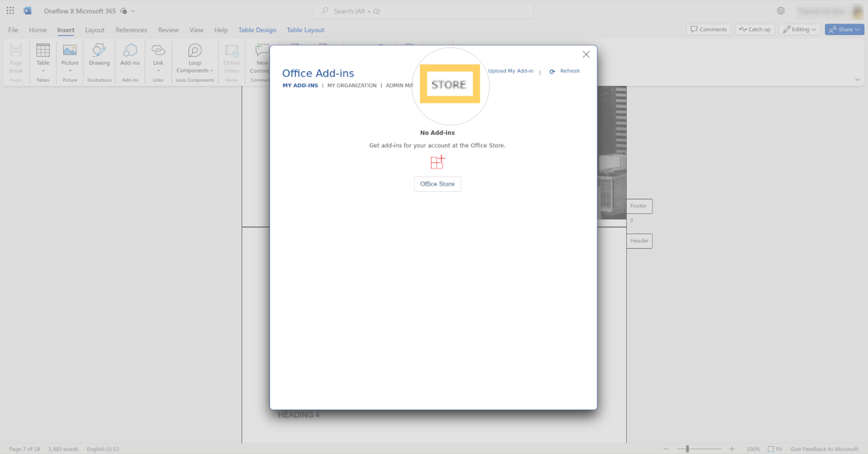
Task: Click the Online Video icon
Action: (x=231, y=59)
